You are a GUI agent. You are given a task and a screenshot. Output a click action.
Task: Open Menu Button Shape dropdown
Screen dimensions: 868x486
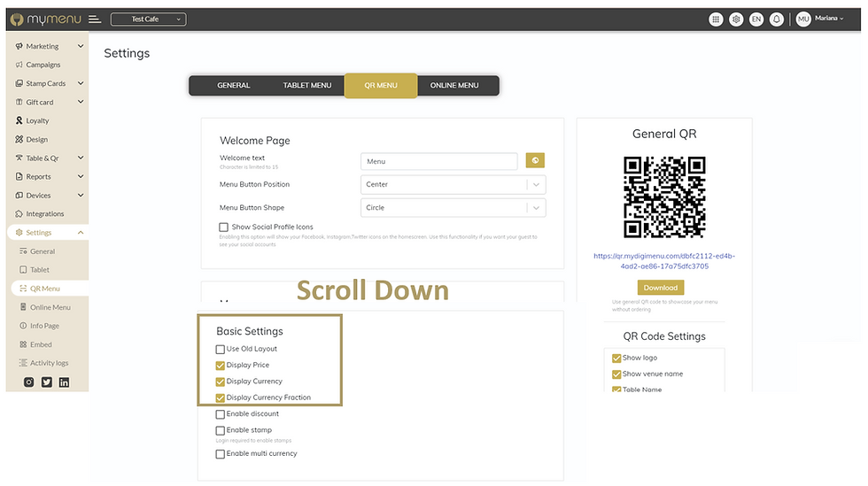point(453,207)
